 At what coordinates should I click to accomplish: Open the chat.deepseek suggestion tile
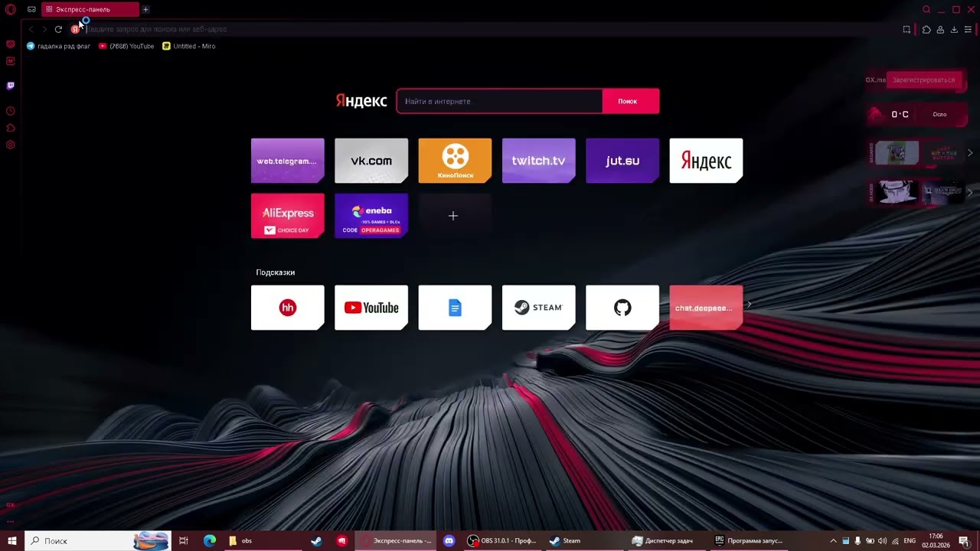pyautogui.click(x=706, y=308)
